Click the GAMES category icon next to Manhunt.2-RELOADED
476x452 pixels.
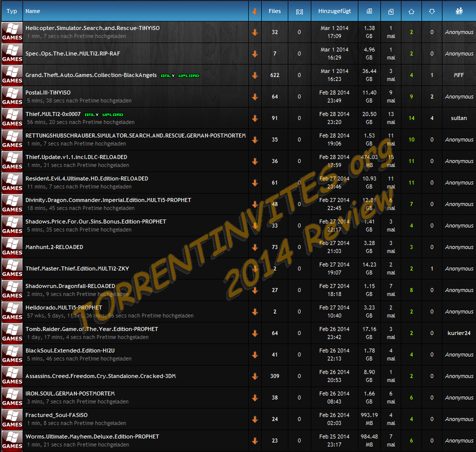coord(12,247)
